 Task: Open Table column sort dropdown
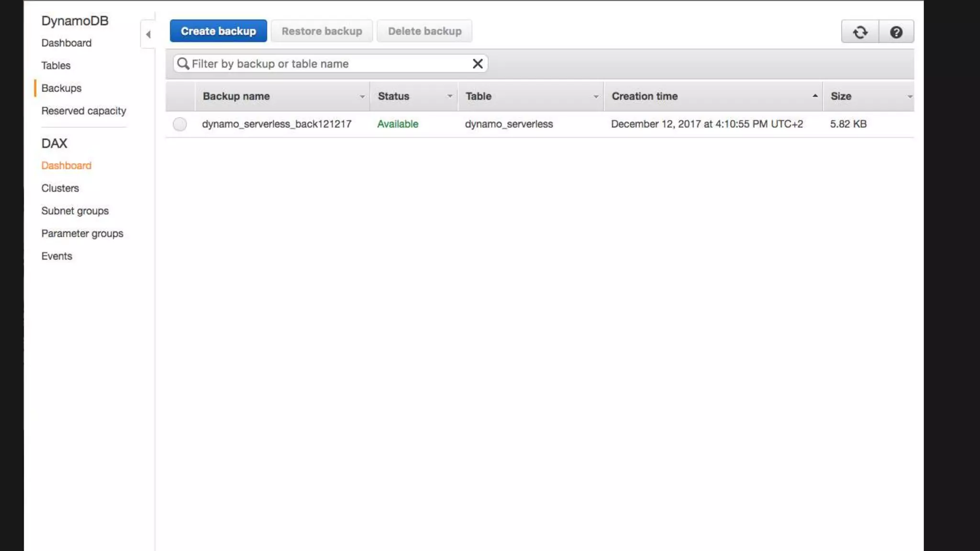[x=596, y=97]
